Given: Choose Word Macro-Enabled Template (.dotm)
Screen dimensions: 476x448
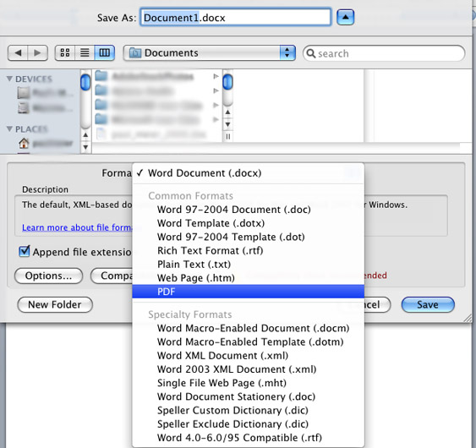Looking at the screenshot, I should coord(248,341).
